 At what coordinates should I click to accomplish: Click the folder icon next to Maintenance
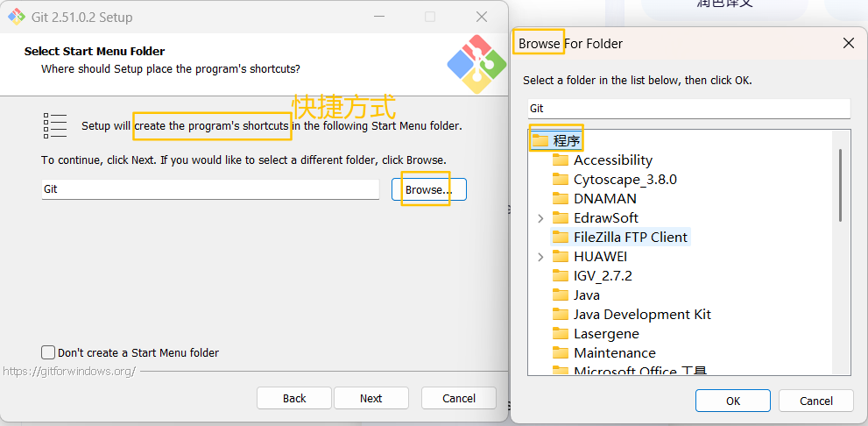[x=561, y=353]
